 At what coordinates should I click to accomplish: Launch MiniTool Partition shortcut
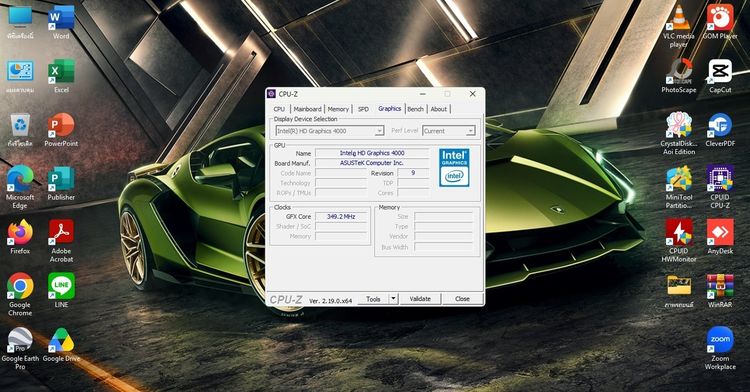pyautogui.click(x=679, y=187)
